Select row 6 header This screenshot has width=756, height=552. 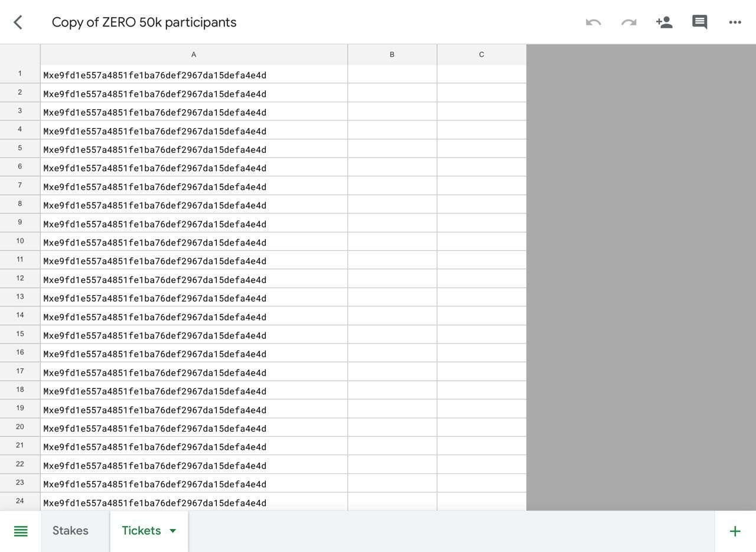tap(20, 167)
